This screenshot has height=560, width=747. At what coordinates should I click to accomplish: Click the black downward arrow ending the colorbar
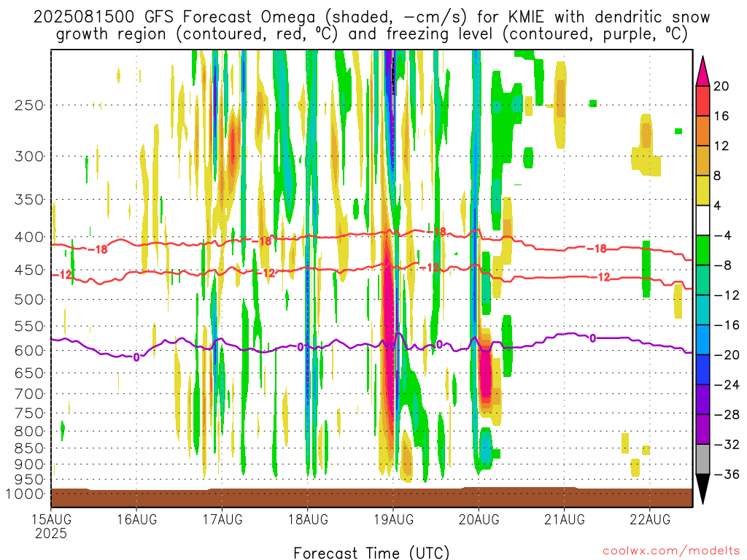pyautogui.click(x=703, y=489)
